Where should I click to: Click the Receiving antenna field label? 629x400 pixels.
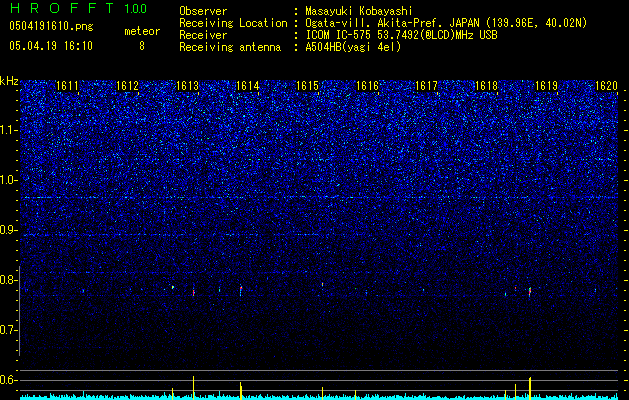[230, 47]
